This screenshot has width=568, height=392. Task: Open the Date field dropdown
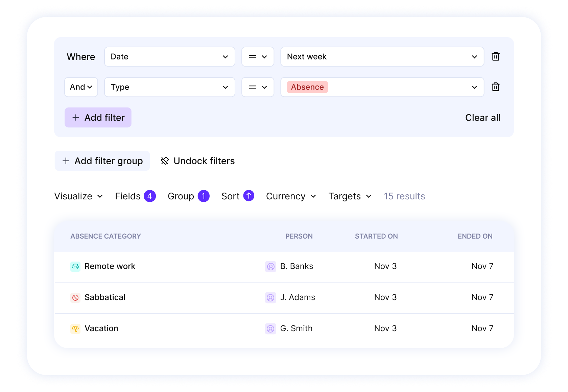(x=169, y=56)
